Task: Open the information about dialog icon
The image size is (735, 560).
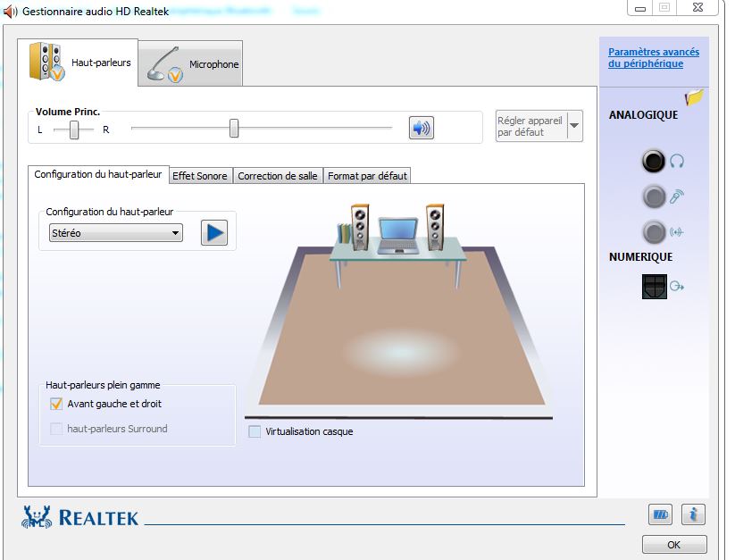Action: click(693, 515)
